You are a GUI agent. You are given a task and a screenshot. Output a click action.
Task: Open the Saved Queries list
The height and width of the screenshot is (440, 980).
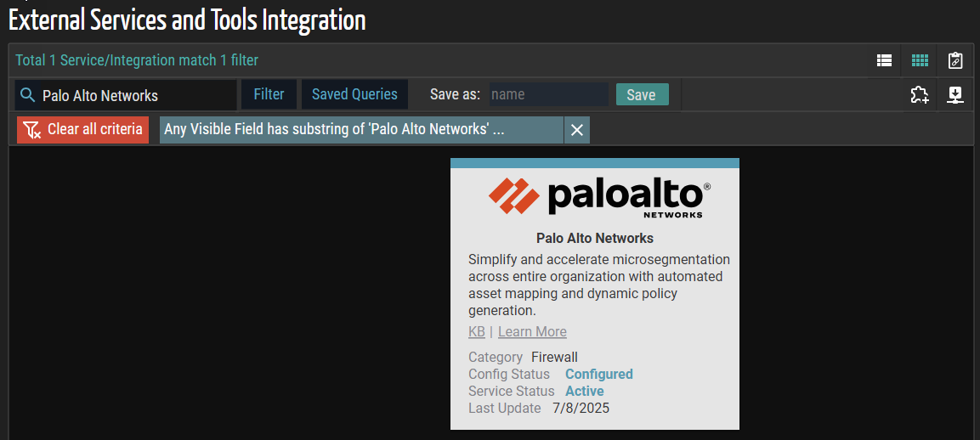coord(354,94)
